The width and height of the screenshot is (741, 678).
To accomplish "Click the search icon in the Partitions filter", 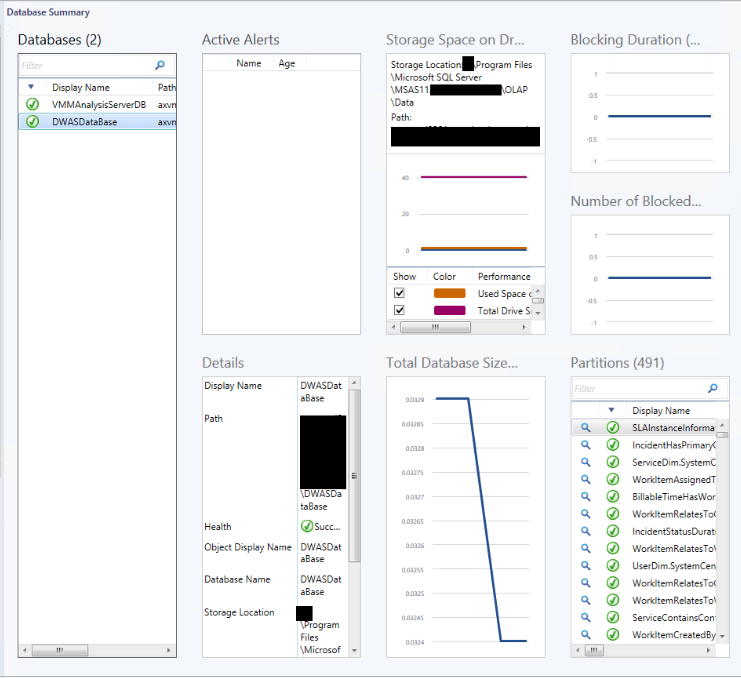I will tap(713, 389).
